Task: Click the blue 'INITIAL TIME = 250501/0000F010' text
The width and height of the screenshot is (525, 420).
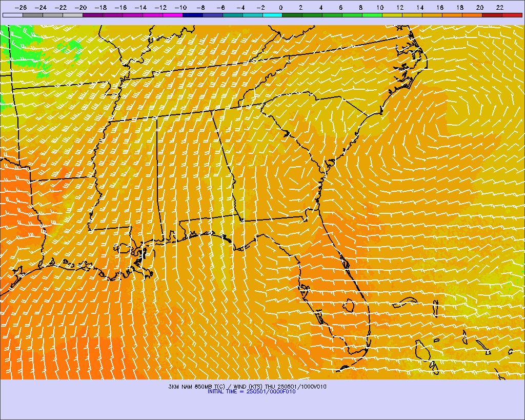Action: pyautogui.click(x=251, y=391)
